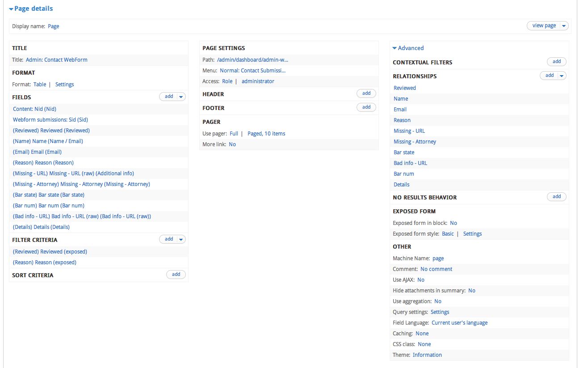Open the Reviewed exposed filter
Viewport: 588px width, 368px height.
pos(50,251)
